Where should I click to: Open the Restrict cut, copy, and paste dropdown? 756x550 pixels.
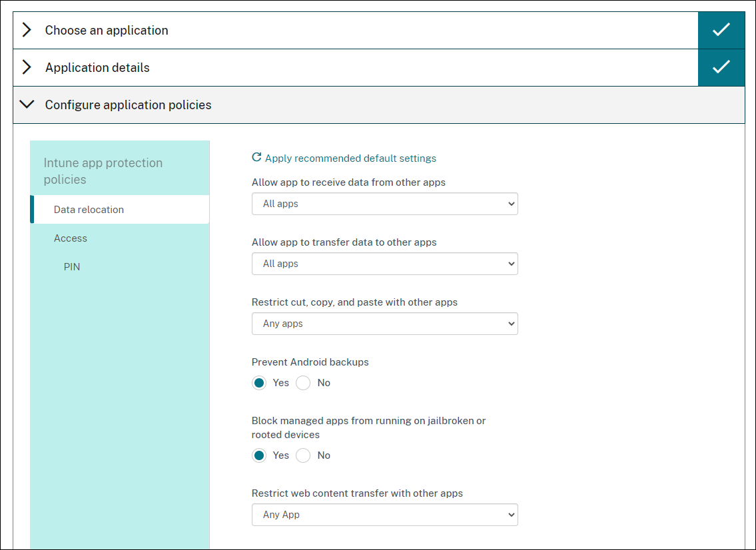click(x=384, y=324)
